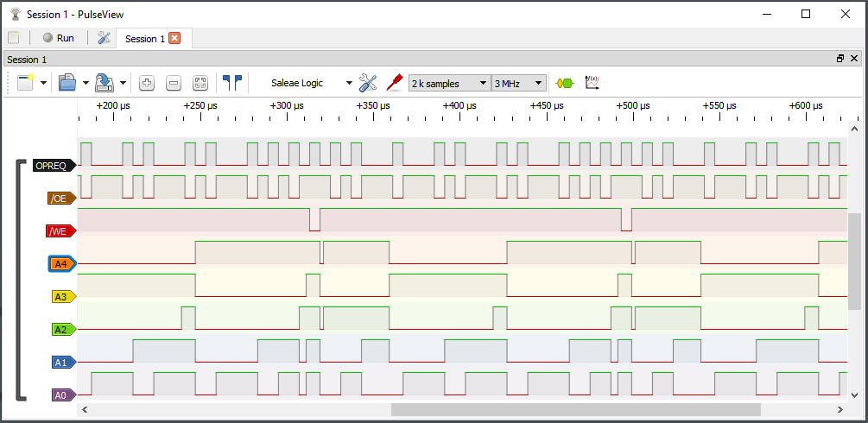This screenshot has width=868, height=423.
Task: Click the add math signal icon
Action: click(592, 83)
